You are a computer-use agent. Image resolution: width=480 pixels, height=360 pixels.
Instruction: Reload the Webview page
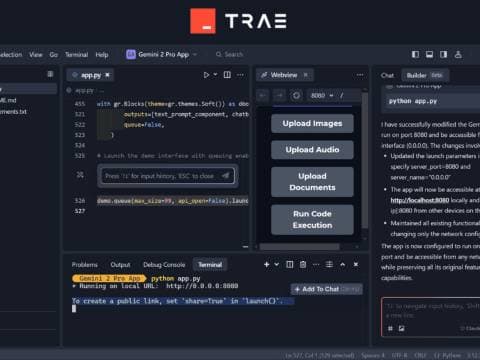point(296,96)
